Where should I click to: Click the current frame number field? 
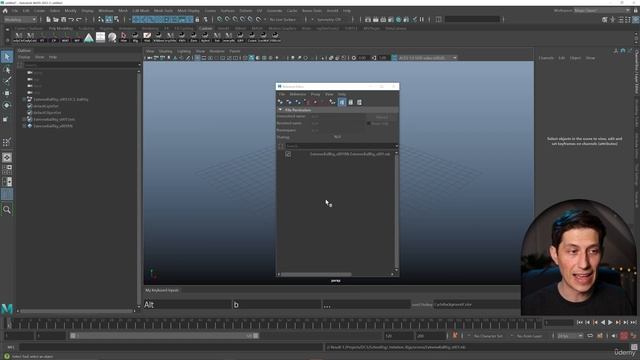click(559, 322)
